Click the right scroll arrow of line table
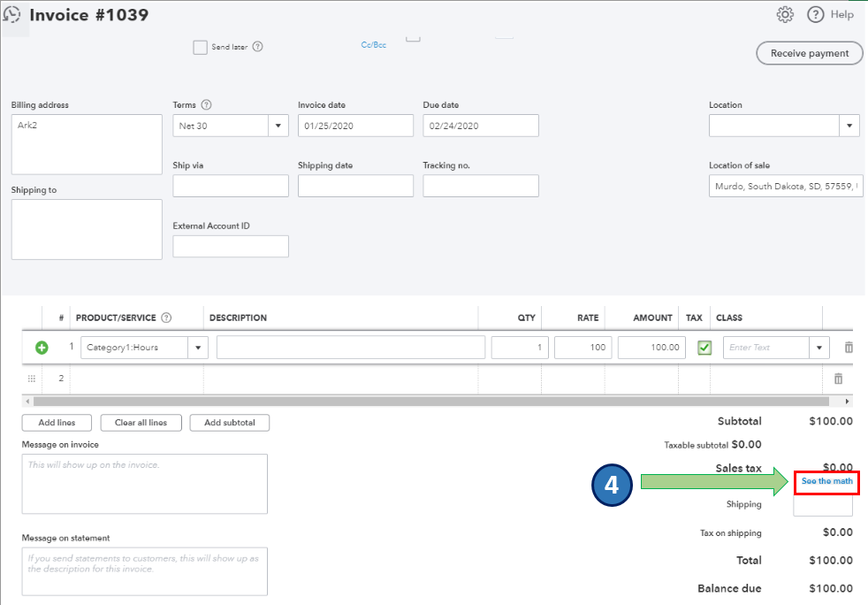The image size is (868, 605). pyautogui.click(x=847, y=401)
